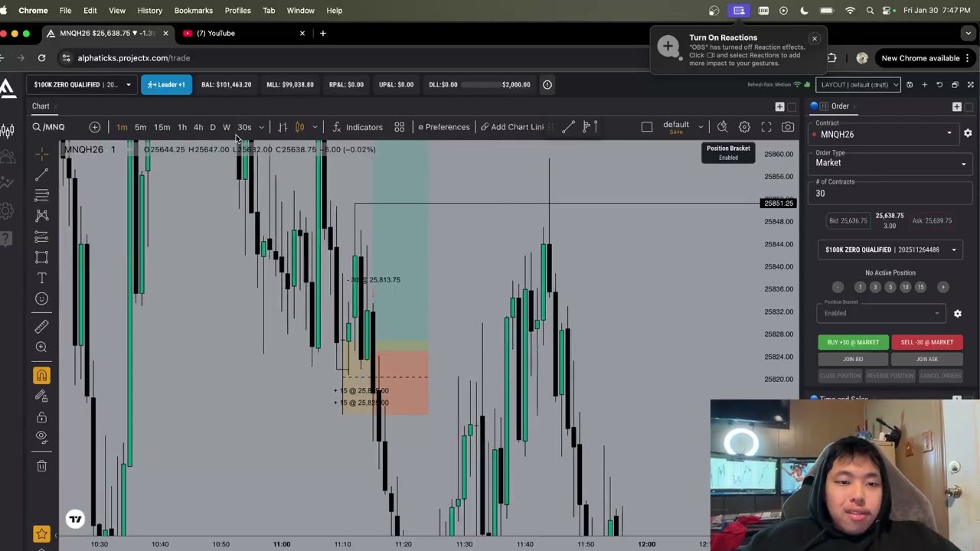Activate the zoom-in magnifier tool

pos(41,347)
